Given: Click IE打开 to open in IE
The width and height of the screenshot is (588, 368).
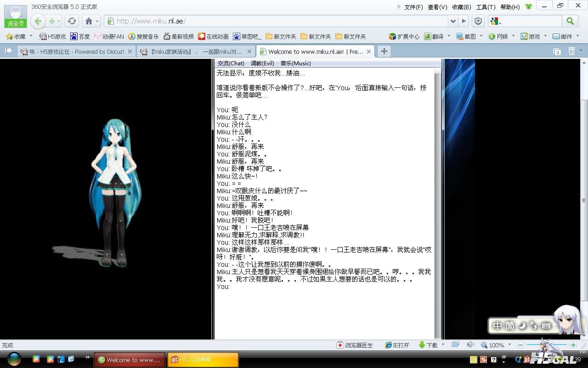Looking at the screenshot, I should [x=397, y=345].
